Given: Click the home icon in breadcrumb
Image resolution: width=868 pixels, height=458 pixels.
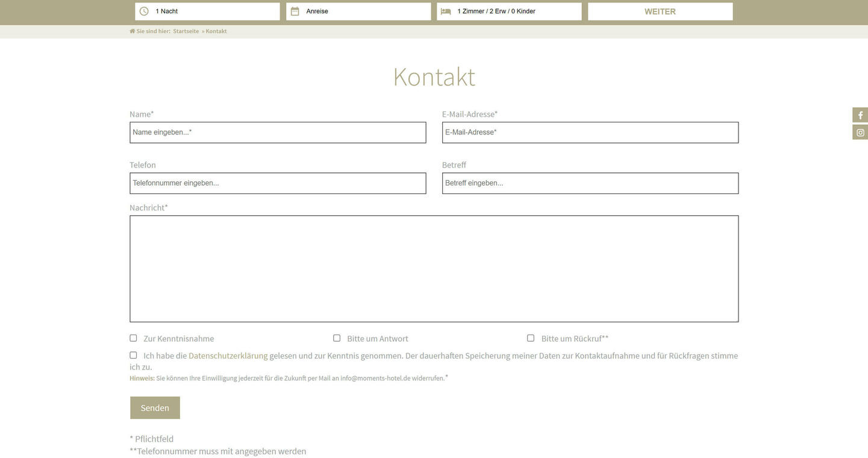Looking at the screenshot, I should [133, 31].
